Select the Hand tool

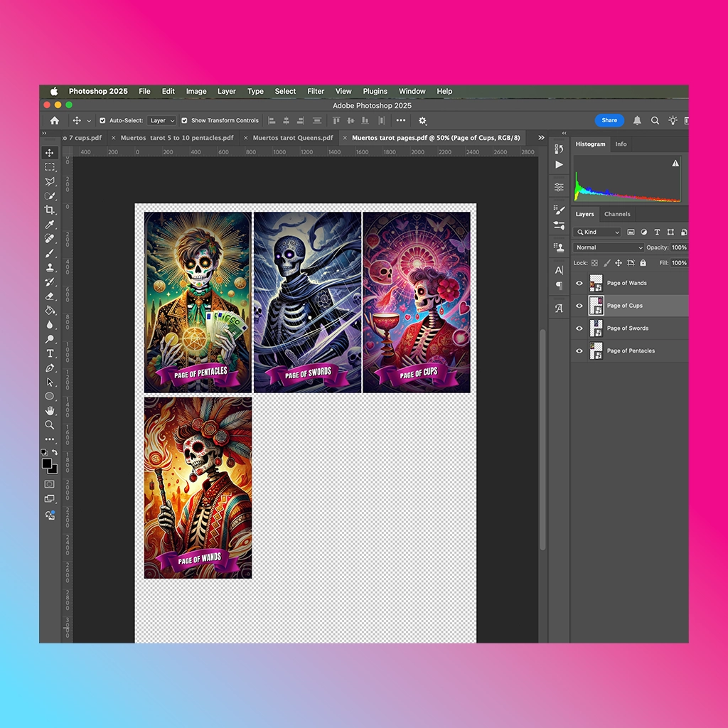[x=50, y=410]
